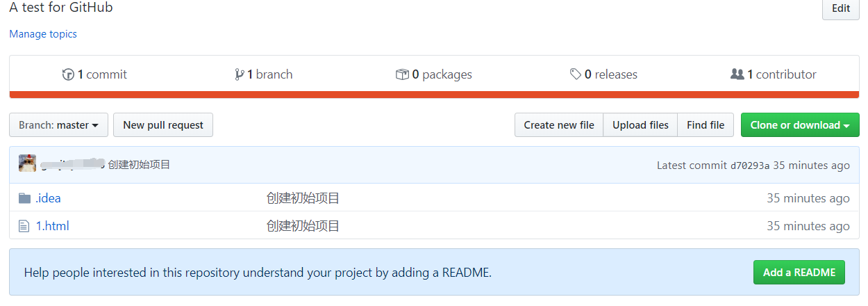Click the New pull request button
The image size is (868, 306).
pyautogui.click(x=163, y=125)
